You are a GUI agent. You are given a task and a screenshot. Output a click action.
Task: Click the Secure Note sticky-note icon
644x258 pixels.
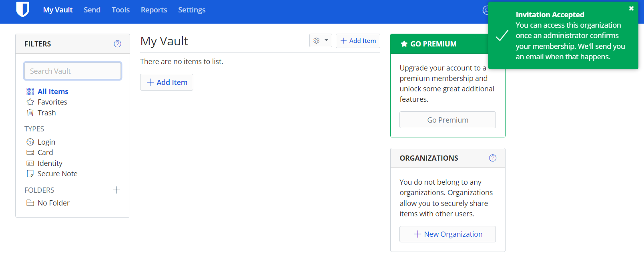click(30, 173)
